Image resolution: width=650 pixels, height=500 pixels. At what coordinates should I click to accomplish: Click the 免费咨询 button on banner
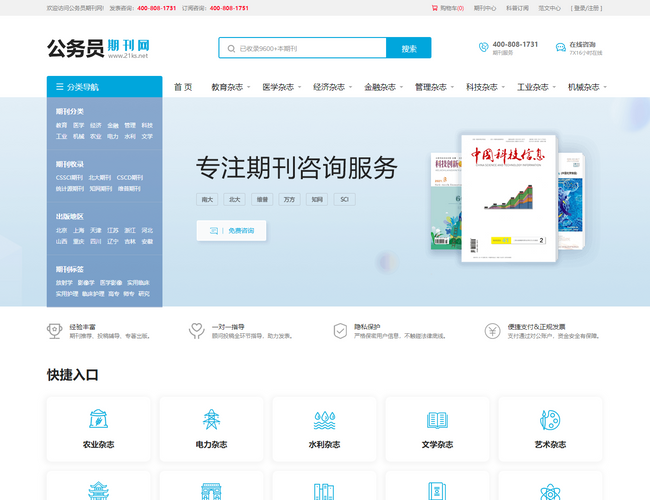[231, 231]
